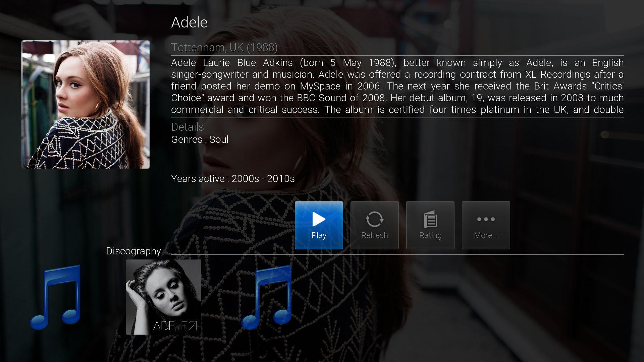
Task: Click the three dots icon
Action: [486, 219]
